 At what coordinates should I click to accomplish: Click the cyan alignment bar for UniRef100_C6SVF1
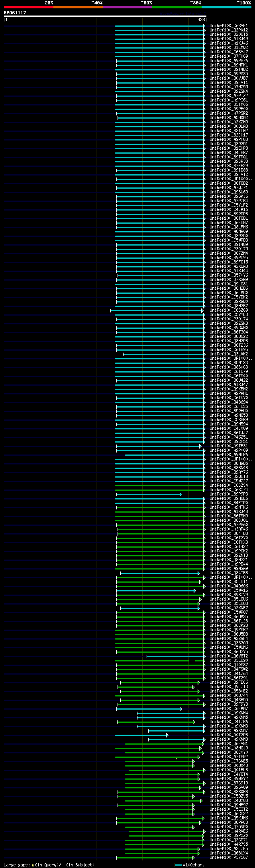pos(160,26)
